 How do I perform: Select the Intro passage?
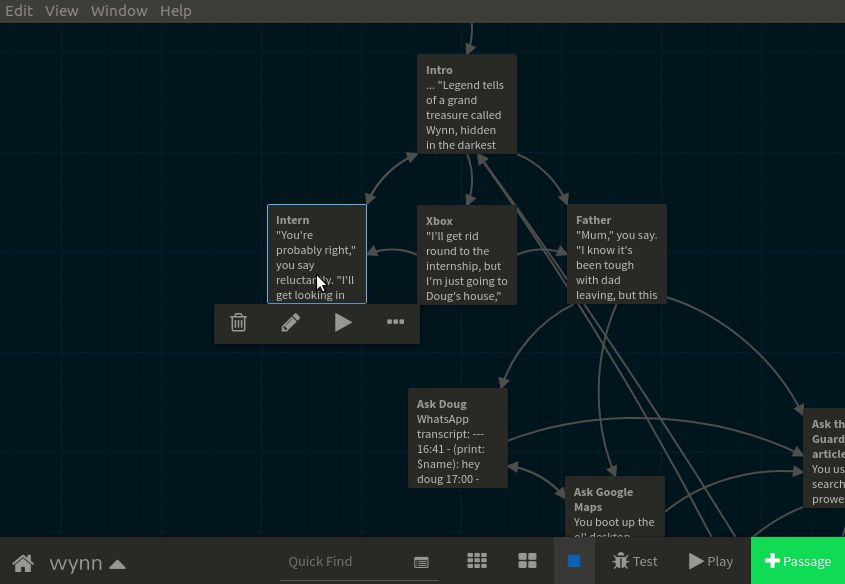click(x=467, y=104)
